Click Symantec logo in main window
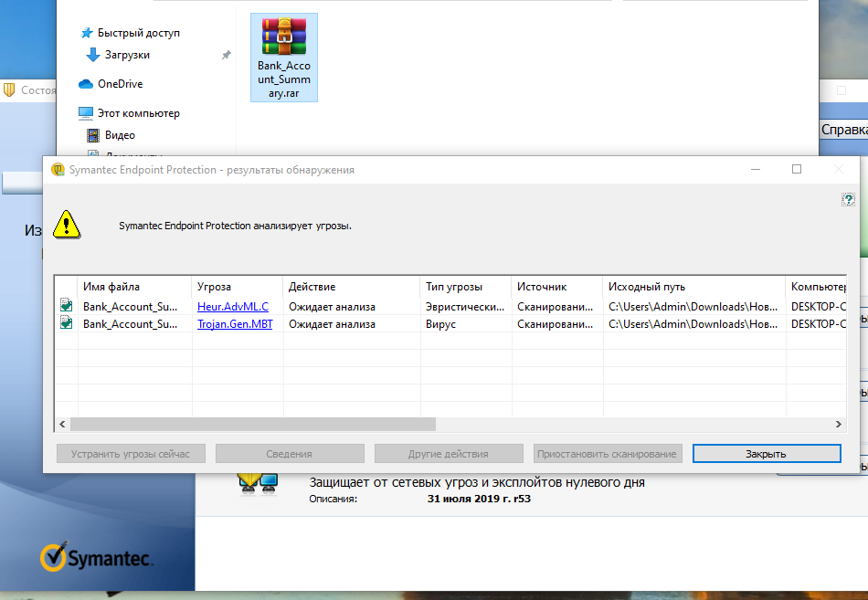The image size is (868, 600). [96, 557]
